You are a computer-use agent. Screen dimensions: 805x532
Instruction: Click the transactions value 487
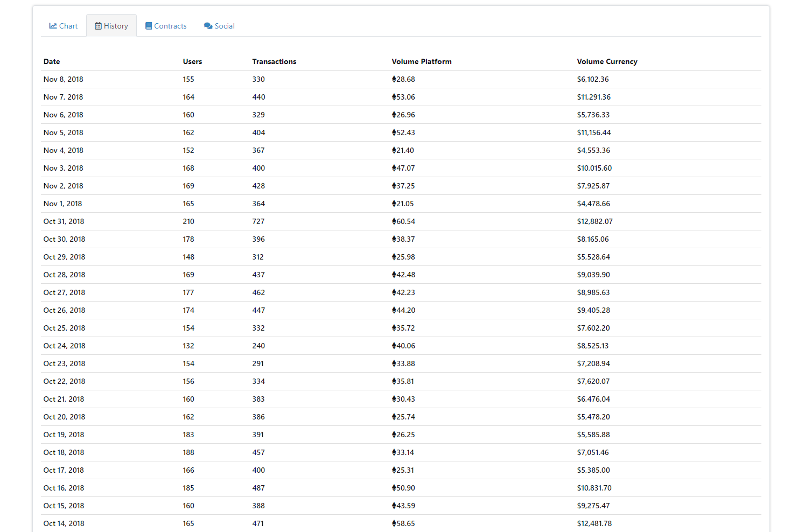259,488
